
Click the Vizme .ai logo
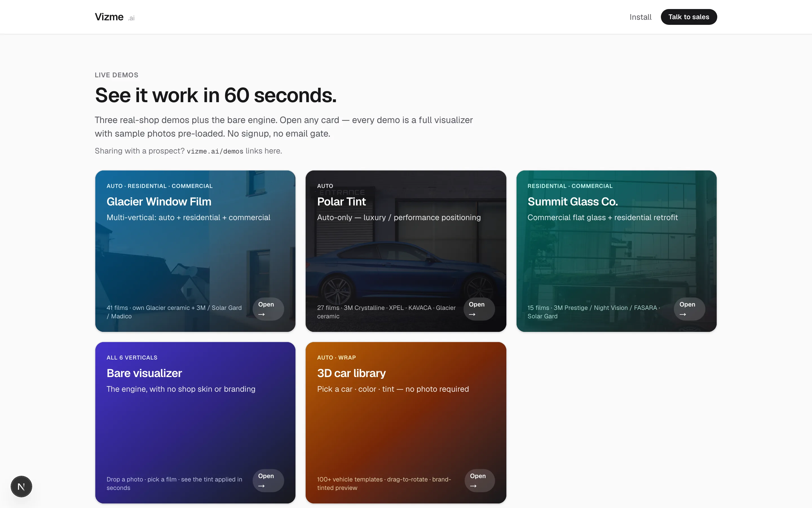click(114, 17)
